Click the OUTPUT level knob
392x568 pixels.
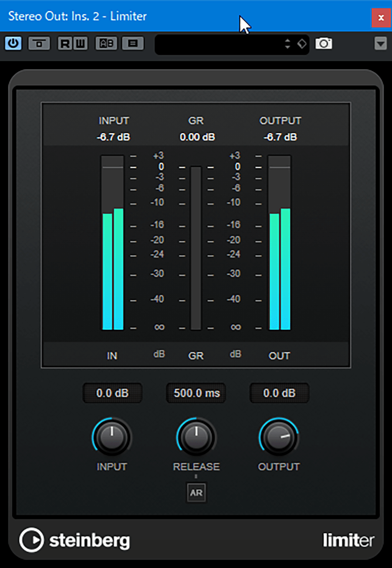(279, 437)
